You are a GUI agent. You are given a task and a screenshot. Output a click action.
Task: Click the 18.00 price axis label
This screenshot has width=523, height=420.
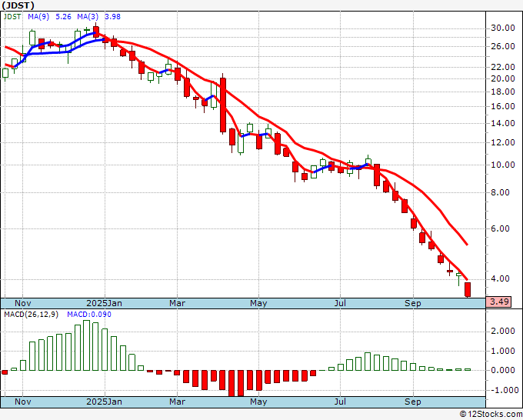(x=503, y=92)
